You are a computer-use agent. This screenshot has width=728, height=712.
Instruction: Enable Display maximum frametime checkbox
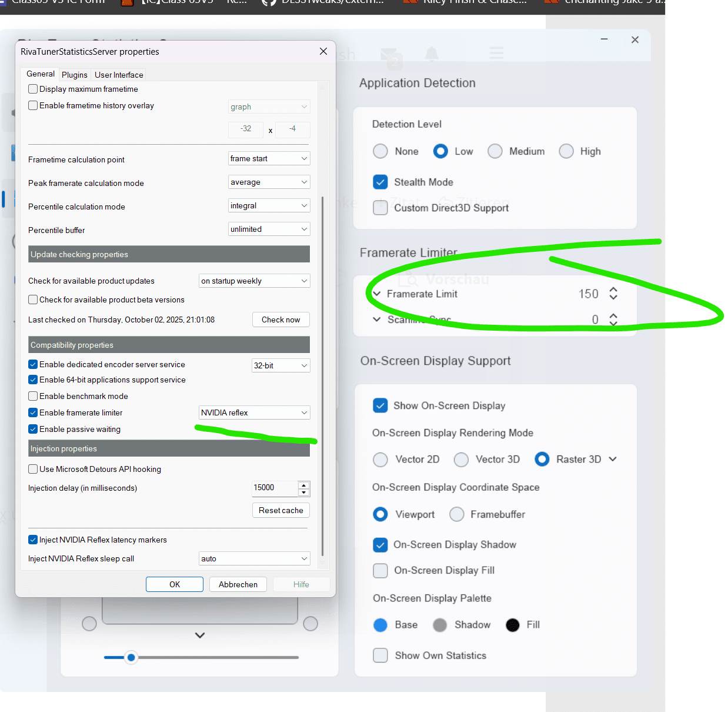click(x=33, y=89)
